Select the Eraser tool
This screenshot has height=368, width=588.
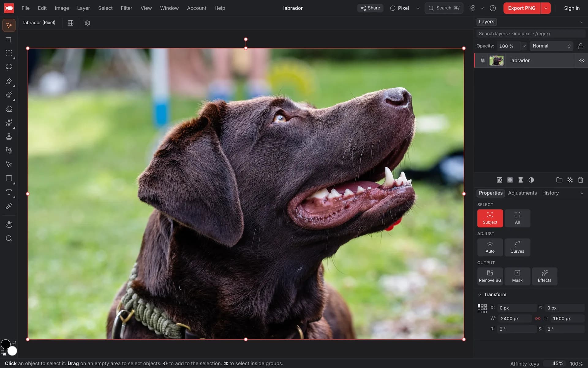click(x=9, y=109)
